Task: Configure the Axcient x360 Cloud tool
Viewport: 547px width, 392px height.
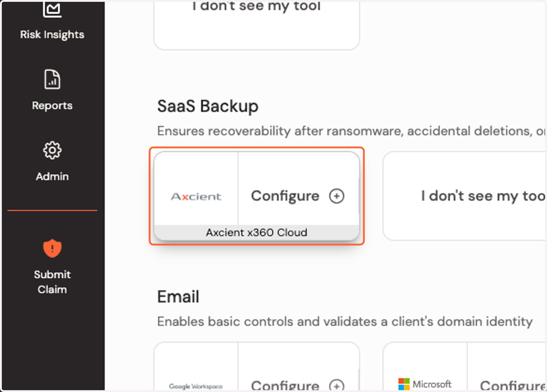Action: 285,196
